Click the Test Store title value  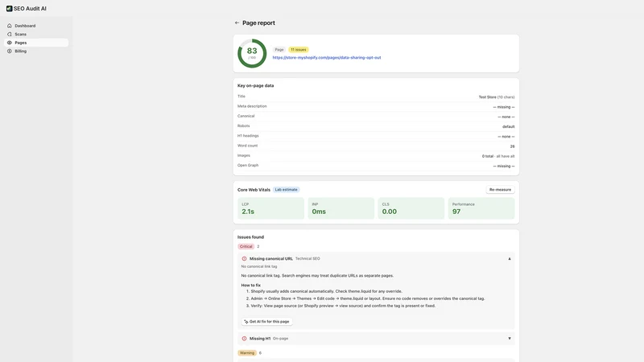pyautogui.click(x=497, y=97)
